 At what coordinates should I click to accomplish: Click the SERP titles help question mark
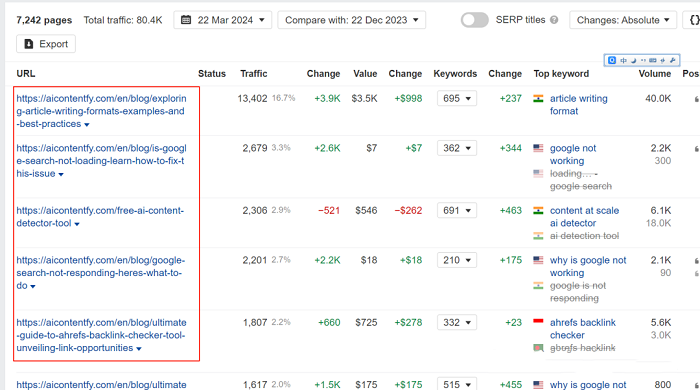[x=554, y=20]
